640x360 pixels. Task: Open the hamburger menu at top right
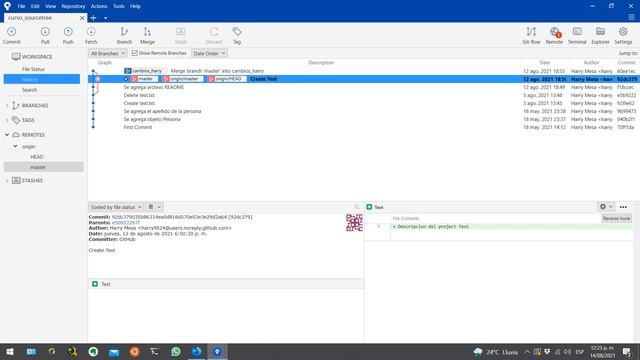(631, 17)
